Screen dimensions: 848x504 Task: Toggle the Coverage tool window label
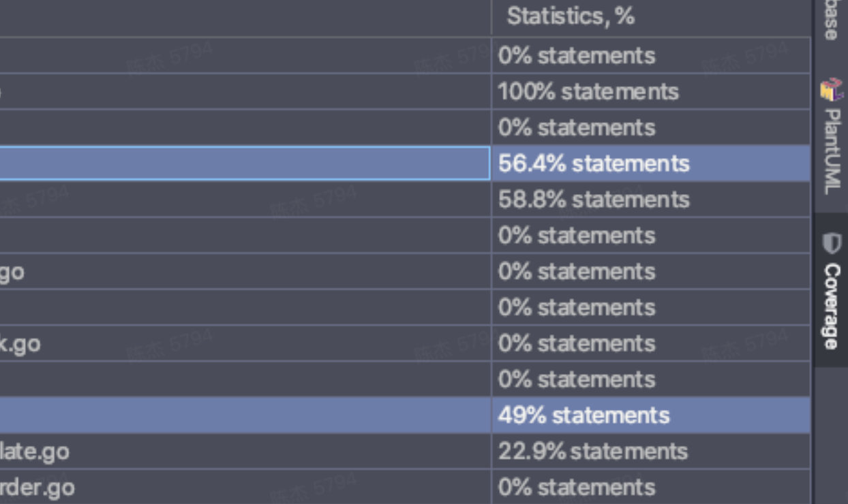[x=831, y=306]
